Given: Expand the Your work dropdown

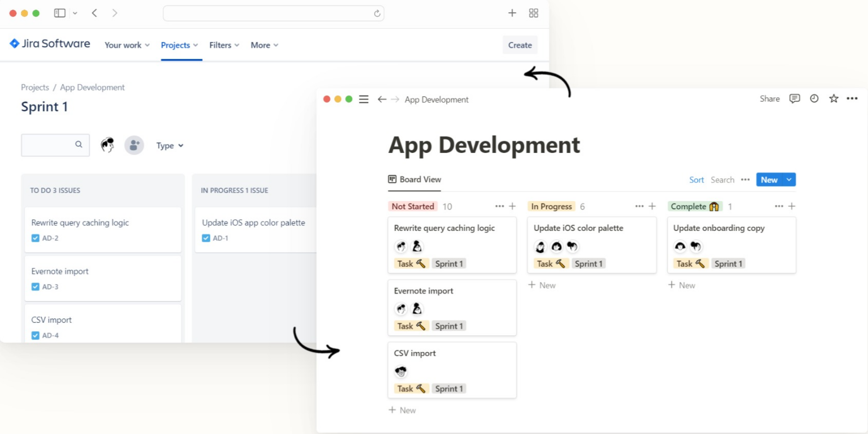Looking at the screenshot, I should (127, 45).
